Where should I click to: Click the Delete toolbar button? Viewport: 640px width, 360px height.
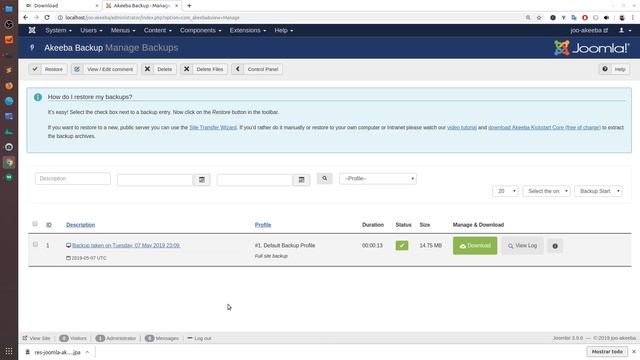tap(159, 69)
